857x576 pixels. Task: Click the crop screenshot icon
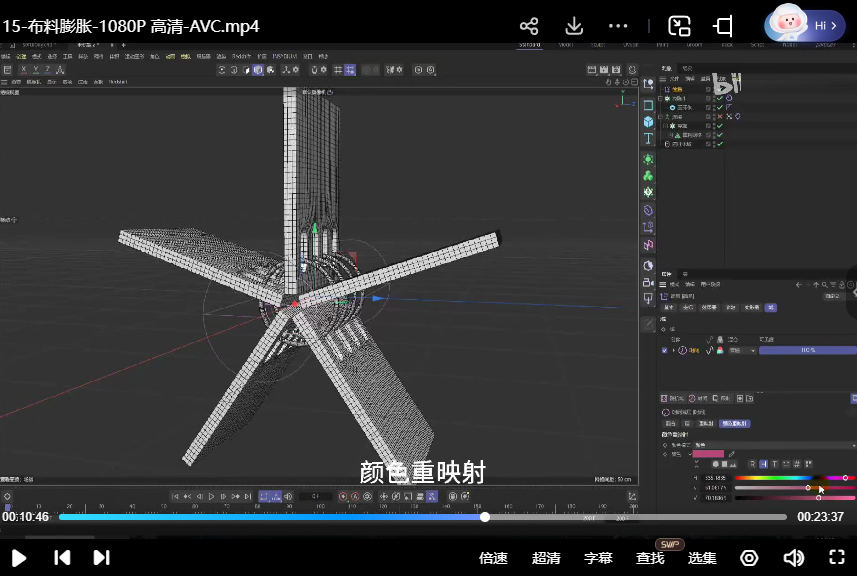[724, 26]
